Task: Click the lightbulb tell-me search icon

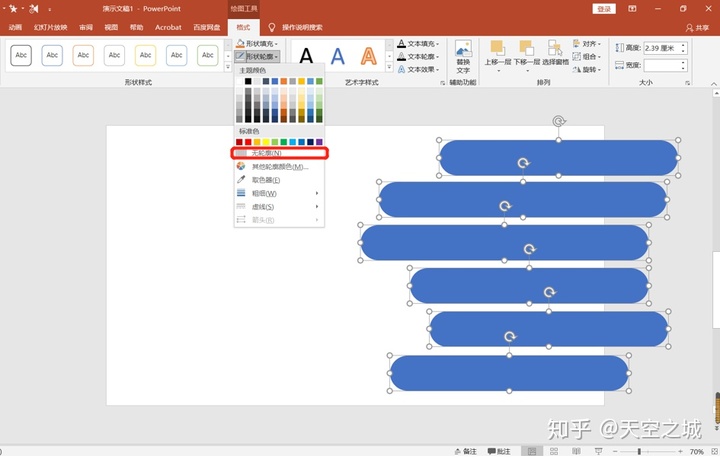Action: pyautogui.click(x=271, y=28)
